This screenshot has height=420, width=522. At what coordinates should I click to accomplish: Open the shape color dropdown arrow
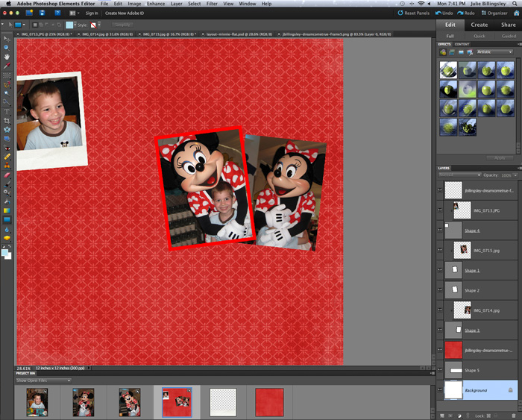tap(75, 25)
